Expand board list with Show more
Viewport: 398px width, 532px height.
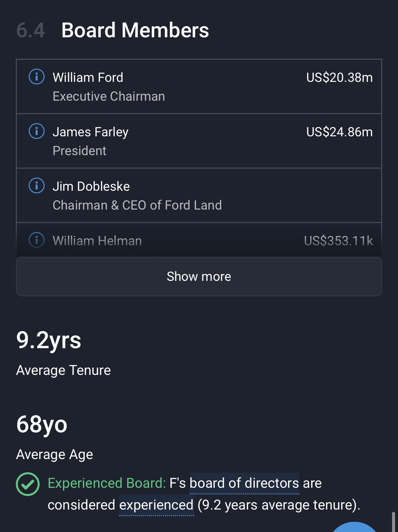coord(199,277)
